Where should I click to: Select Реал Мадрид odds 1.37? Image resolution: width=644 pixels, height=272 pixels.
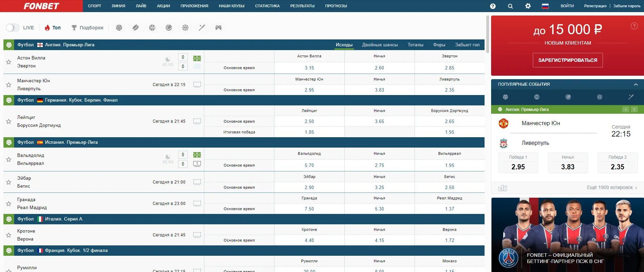[x=449, y=209]
